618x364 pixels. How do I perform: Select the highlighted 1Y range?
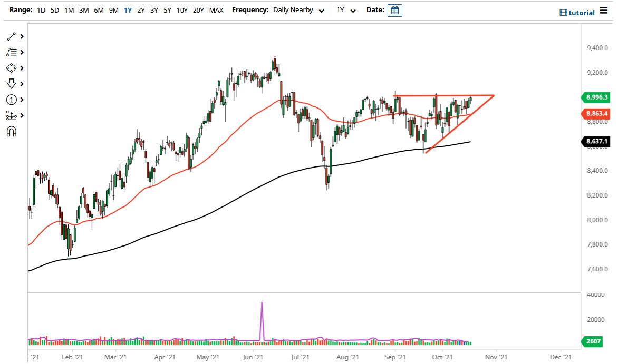pos(128,10)
